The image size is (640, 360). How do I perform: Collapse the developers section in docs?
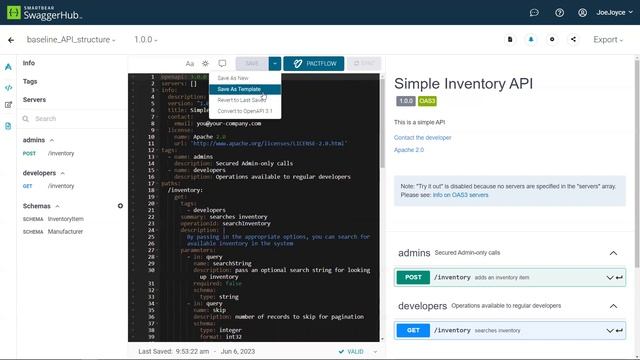click(x=613, y=306)
